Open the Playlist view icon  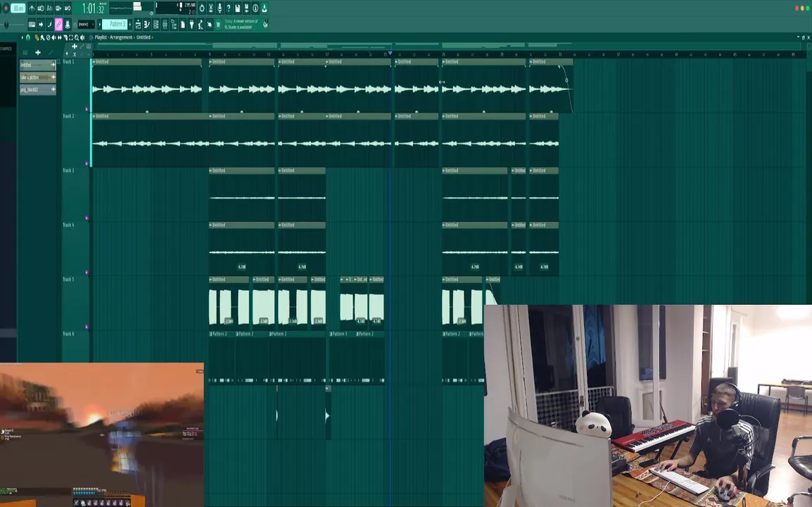(139, 25)
